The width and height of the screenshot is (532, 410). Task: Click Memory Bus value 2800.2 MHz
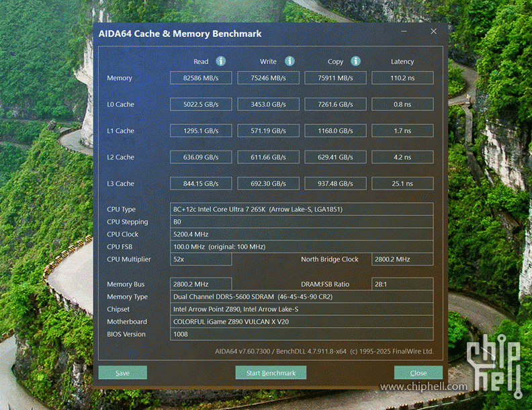(201, 284)
